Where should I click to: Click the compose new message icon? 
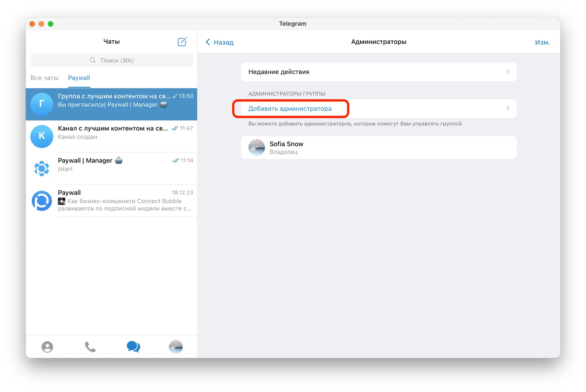pos(182,42)
